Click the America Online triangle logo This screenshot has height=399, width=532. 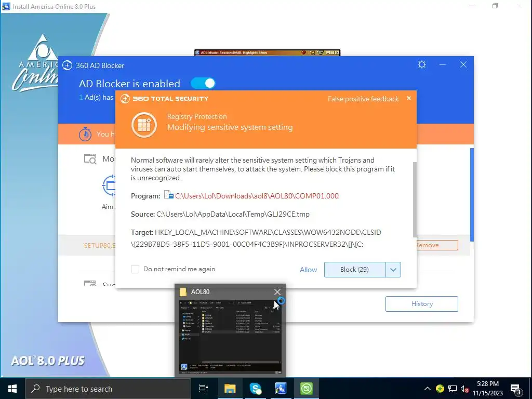coord(43,48)
